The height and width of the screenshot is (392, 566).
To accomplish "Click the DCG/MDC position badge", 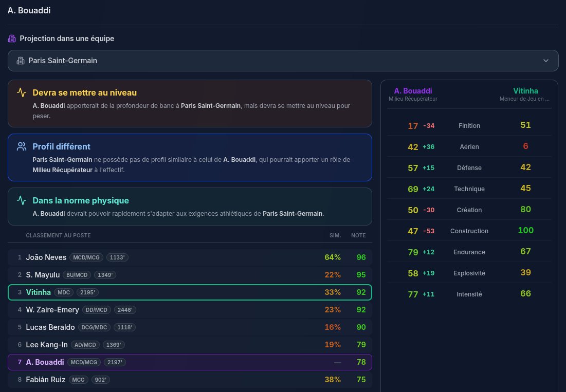I will point(94,327).
